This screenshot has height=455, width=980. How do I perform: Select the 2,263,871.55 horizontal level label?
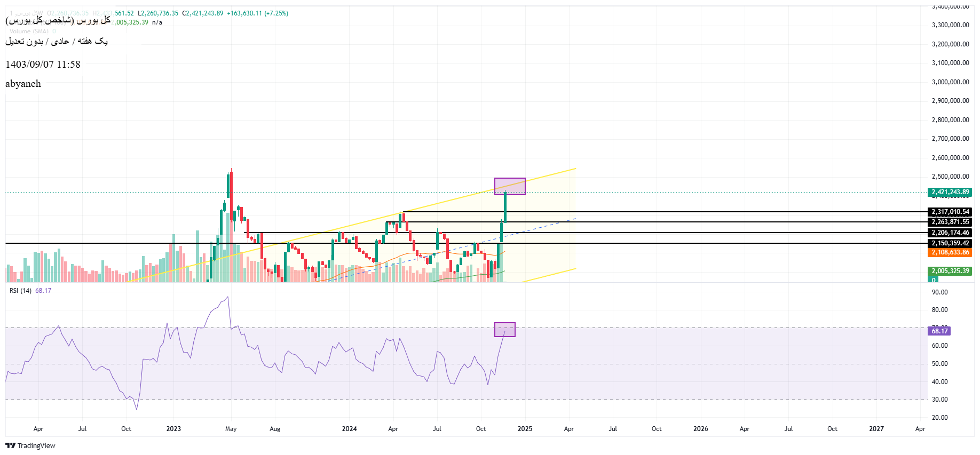pyautogui.click(x=950, y=222)
